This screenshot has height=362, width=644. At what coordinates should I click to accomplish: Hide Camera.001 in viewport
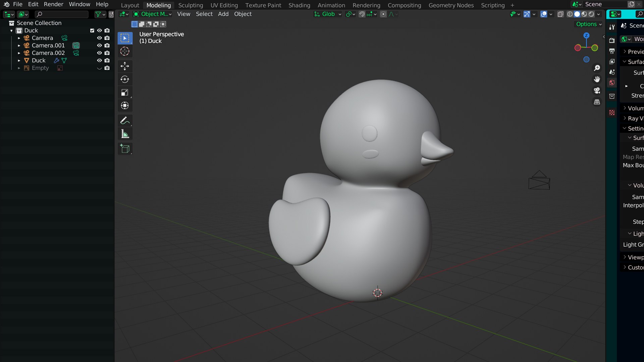pyautogui.click(x=99, y=45)
